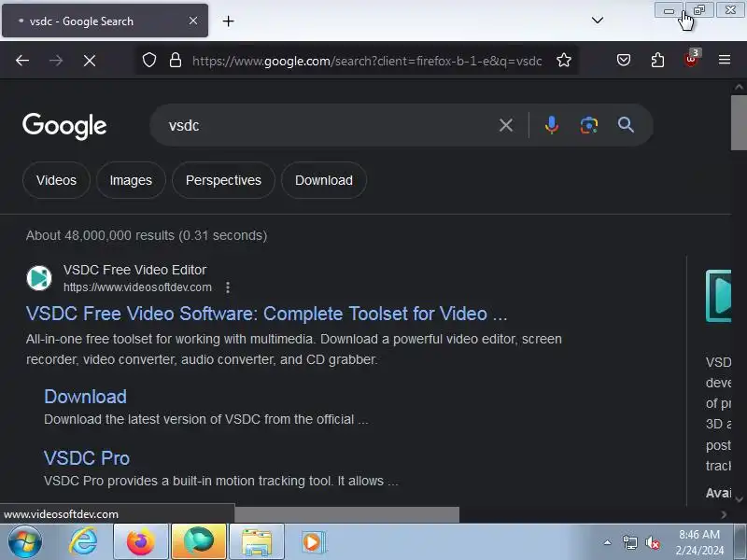Open the uBlock Origin extension icon
Image resolution: width=747 pixels, height=560 pixels.
(x=691, y=59)
